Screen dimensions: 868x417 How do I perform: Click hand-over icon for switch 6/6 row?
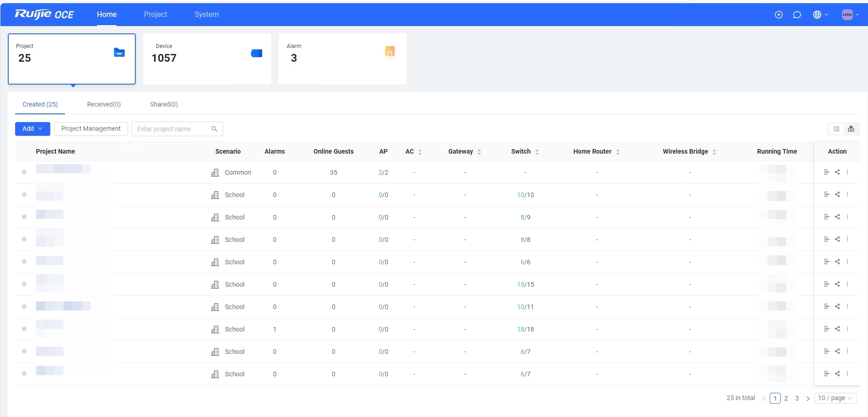[x=827, y=262]
